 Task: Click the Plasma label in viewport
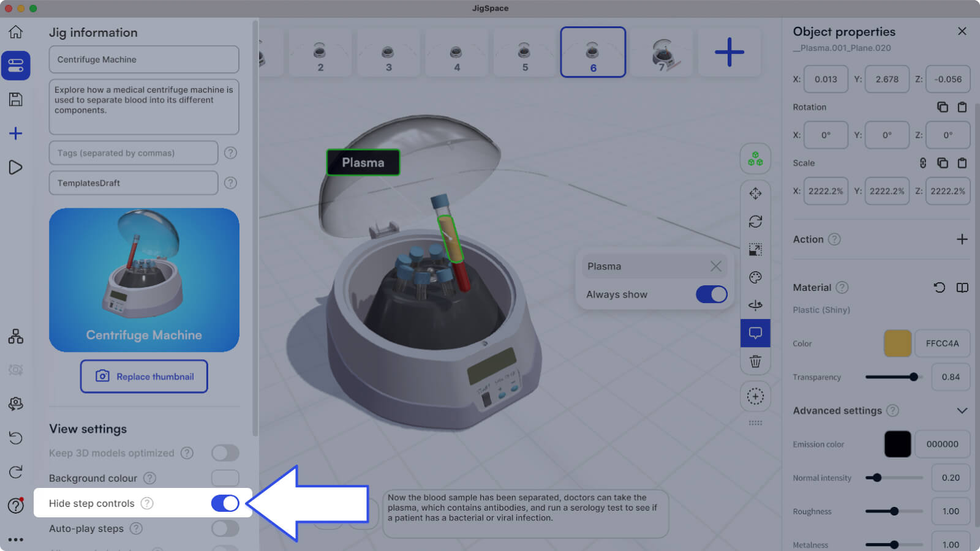click(363, 163)
